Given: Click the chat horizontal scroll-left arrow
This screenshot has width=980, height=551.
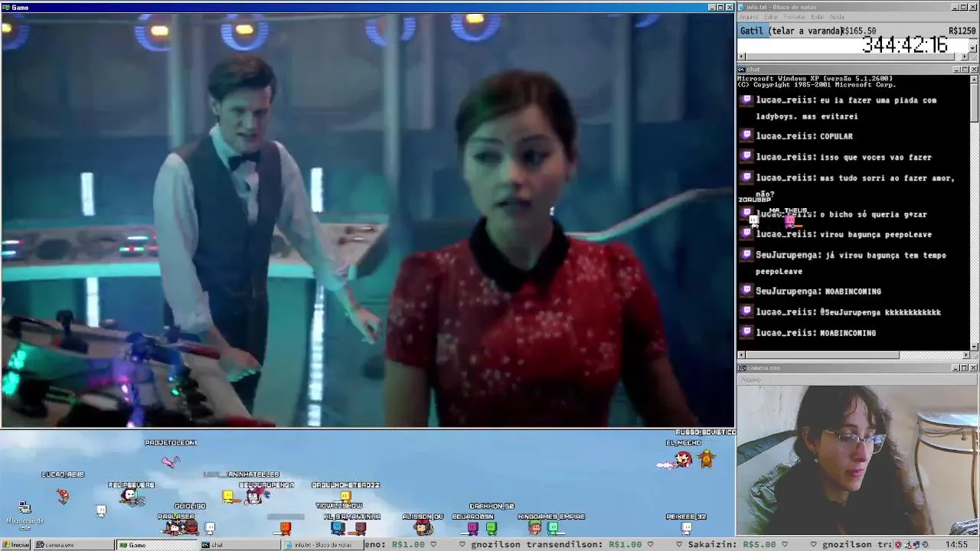Looking at the screenshot, I should pos(742,355).
